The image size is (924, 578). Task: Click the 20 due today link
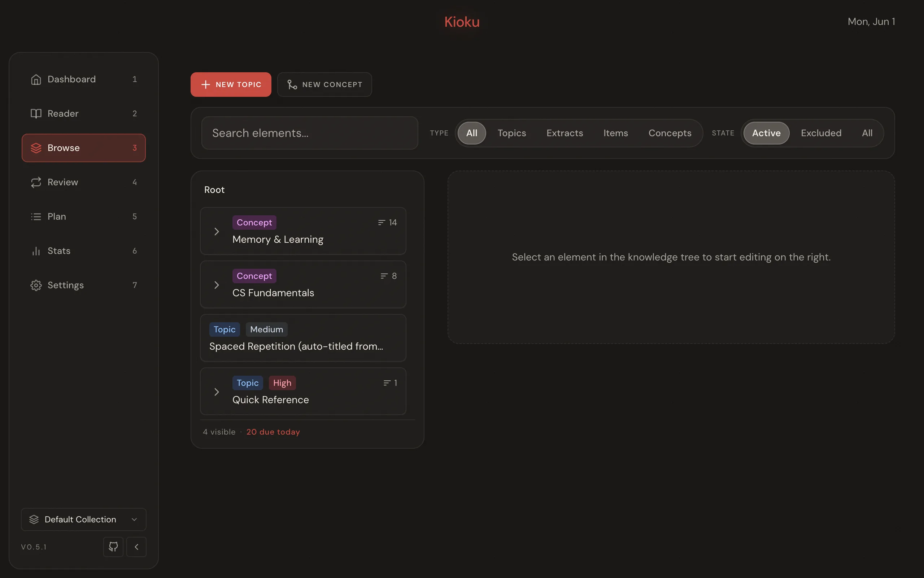(x=273, y=432)
